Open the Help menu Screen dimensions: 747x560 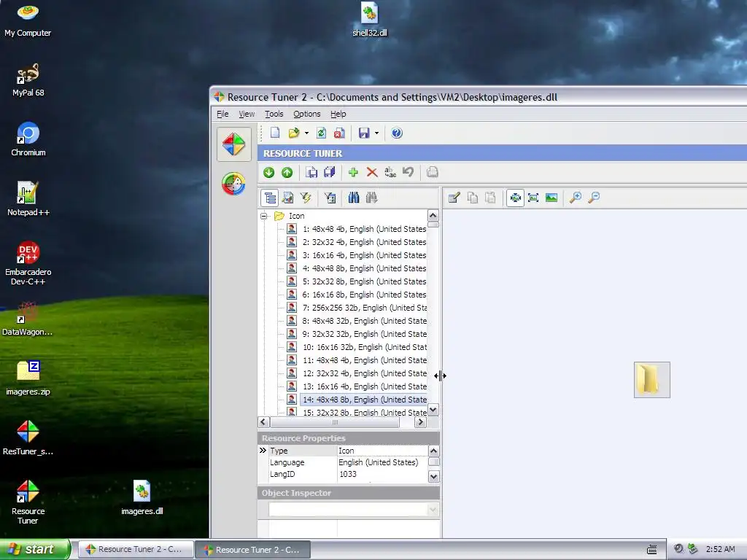tap(338, 114)
